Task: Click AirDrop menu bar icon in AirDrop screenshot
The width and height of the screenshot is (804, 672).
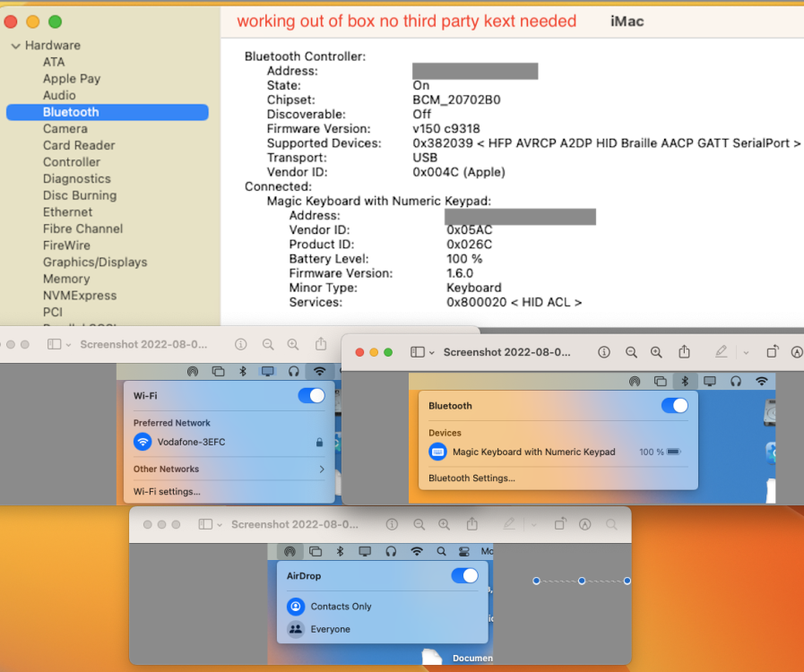Action: click(x=290, y=552)
